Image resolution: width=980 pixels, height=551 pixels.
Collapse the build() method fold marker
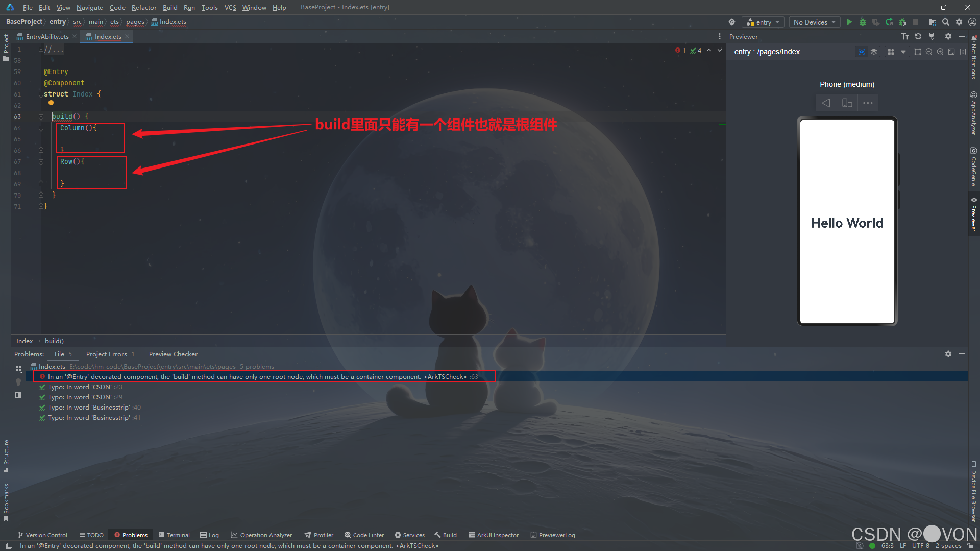tap(41, 117)
